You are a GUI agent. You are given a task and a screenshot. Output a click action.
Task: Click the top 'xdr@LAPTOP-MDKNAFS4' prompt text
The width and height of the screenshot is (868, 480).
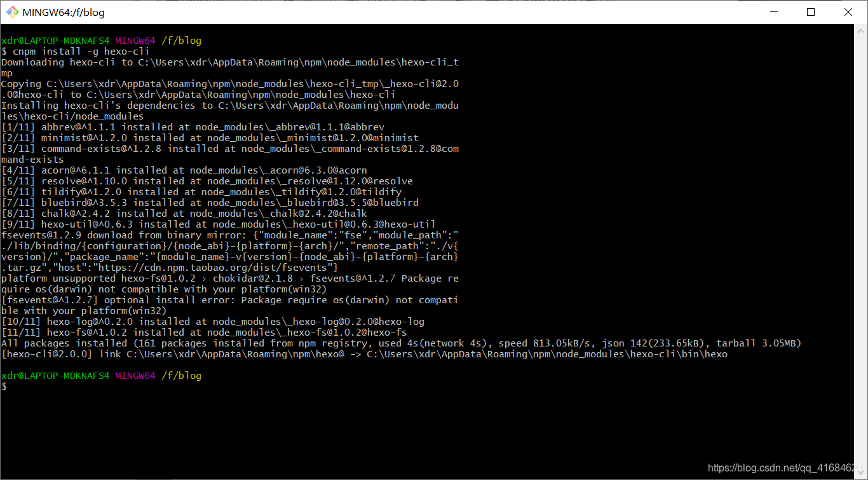55,41
